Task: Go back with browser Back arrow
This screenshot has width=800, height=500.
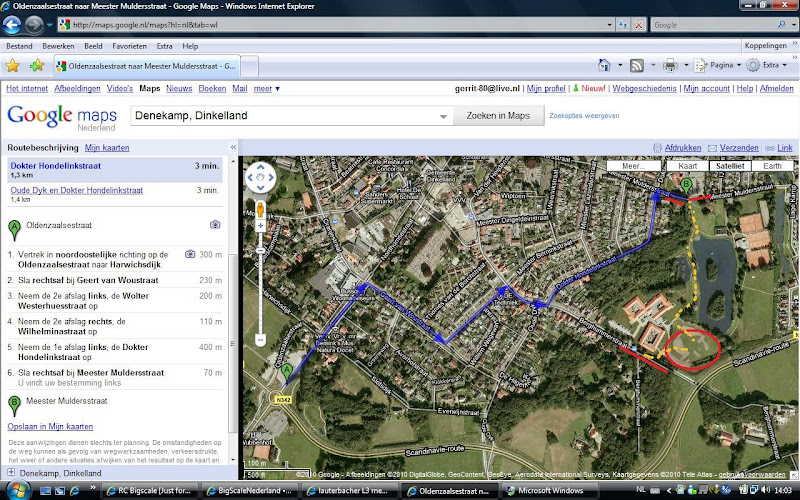Action: [12, 24]
